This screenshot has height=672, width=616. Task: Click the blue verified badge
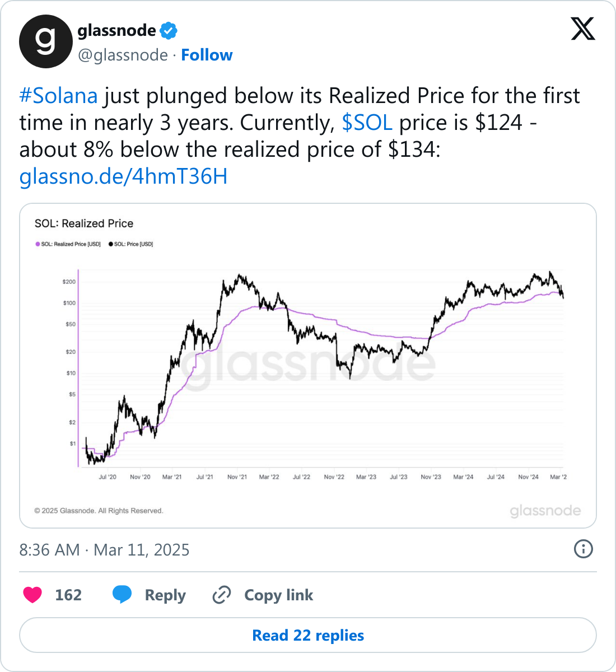(169, 30)
